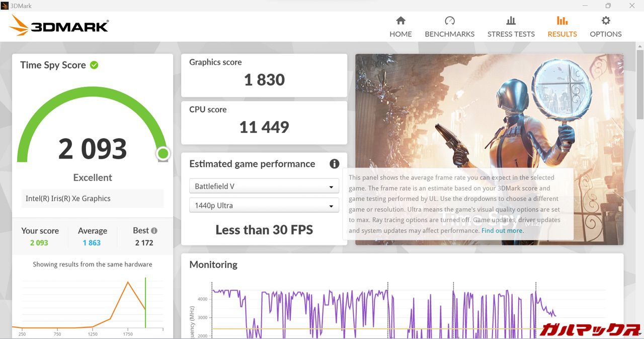Click the Home house icon
The width and height of the screenshot is (644, 339).
coord(400,21)
